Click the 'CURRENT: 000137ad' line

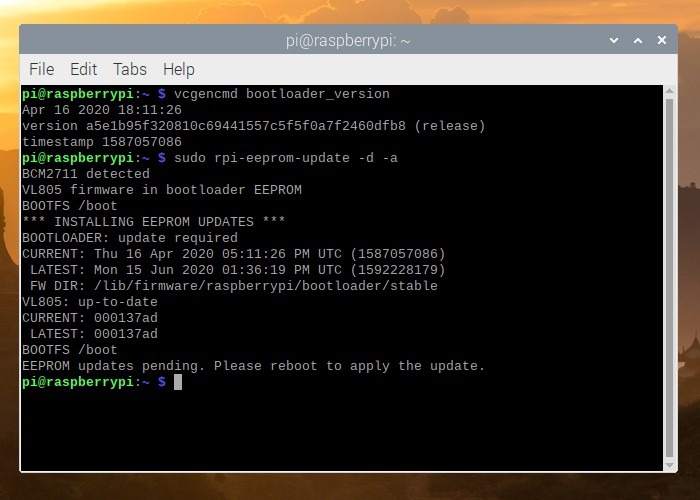[x=90, y=318]
